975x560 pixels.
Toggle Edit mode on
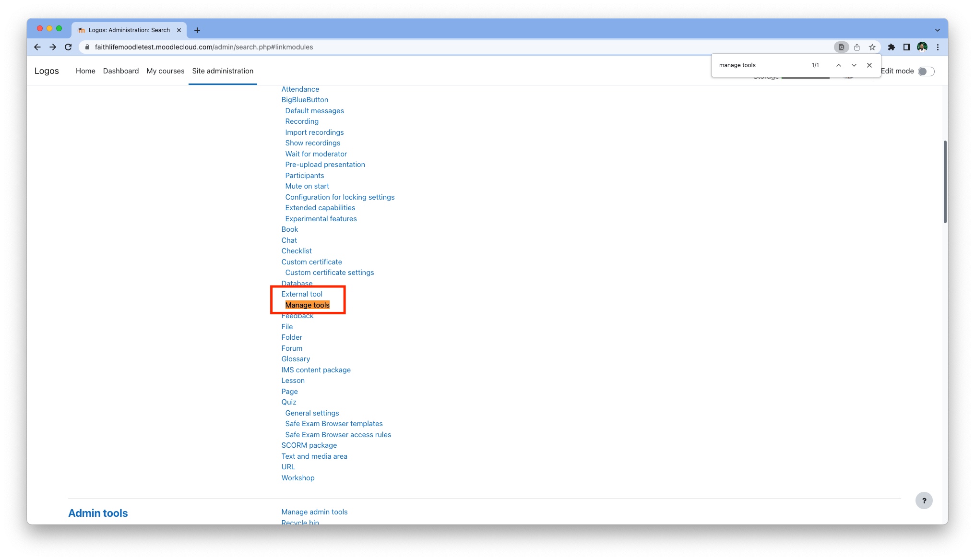point(926,71)
